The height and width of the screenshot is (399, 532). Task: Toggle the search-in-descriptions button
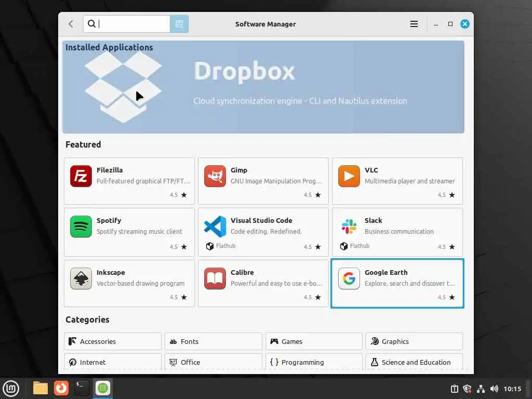pyautogui.click(x=179, y=24)
